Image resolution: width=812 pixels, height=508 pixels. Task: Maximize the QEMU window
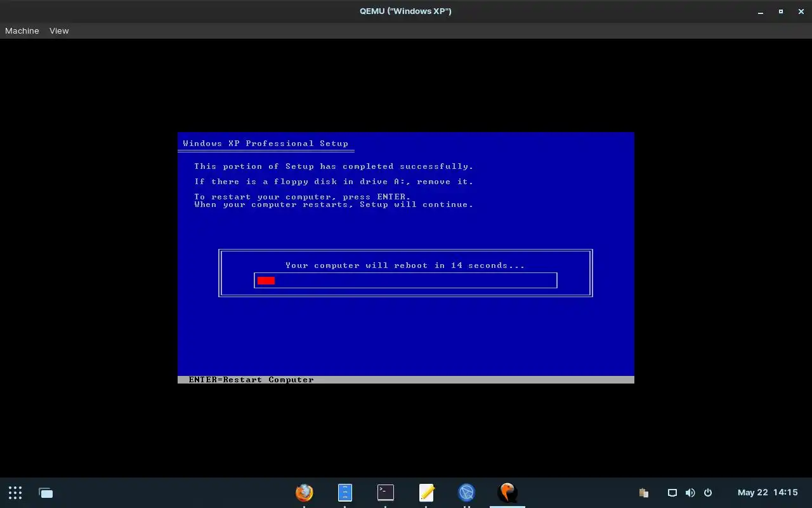(x=781, y=11)
